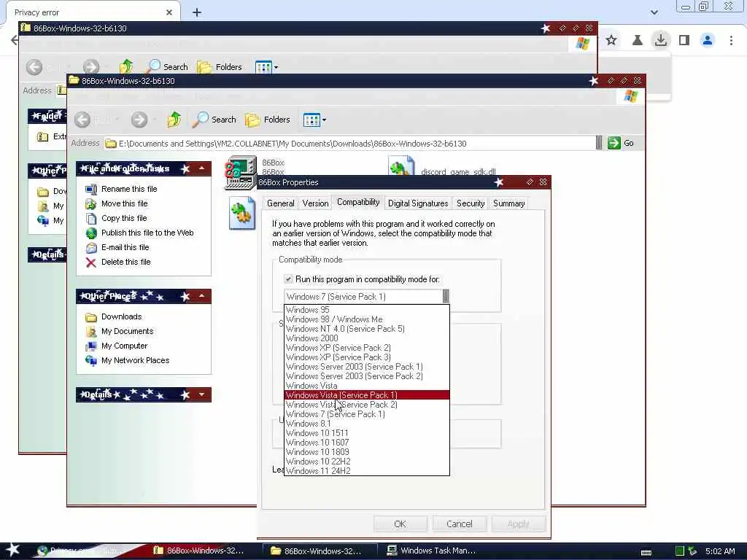Select Windows Server 2003 (Service Pack 2)
The width and height of the screenshot is (747, 560).
coord(366,376)
